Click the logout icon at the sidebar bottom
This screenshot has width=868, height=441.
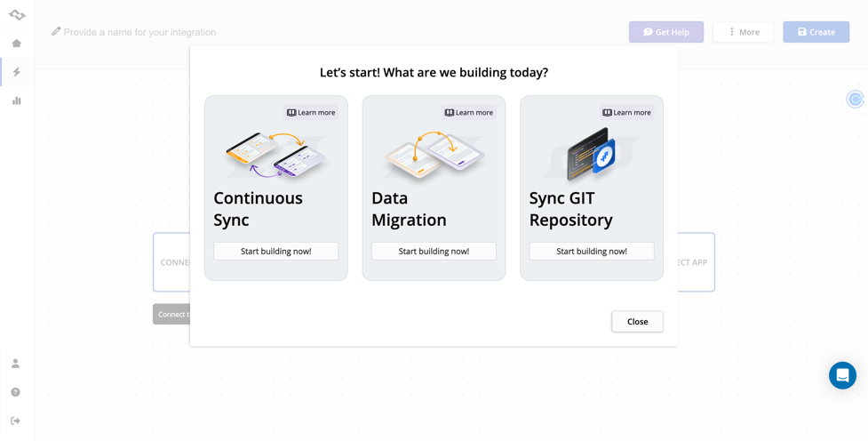tap(15, 421)
